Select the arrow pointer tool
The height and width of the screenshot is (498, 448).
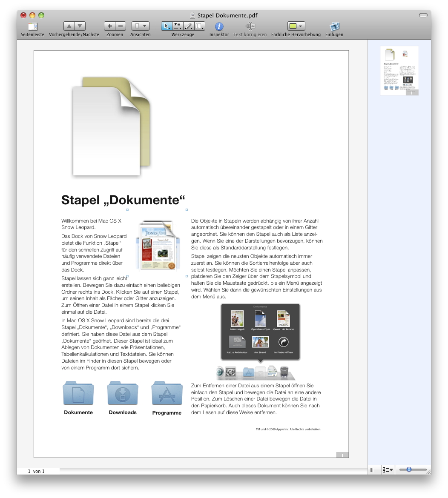click(167, 26)
